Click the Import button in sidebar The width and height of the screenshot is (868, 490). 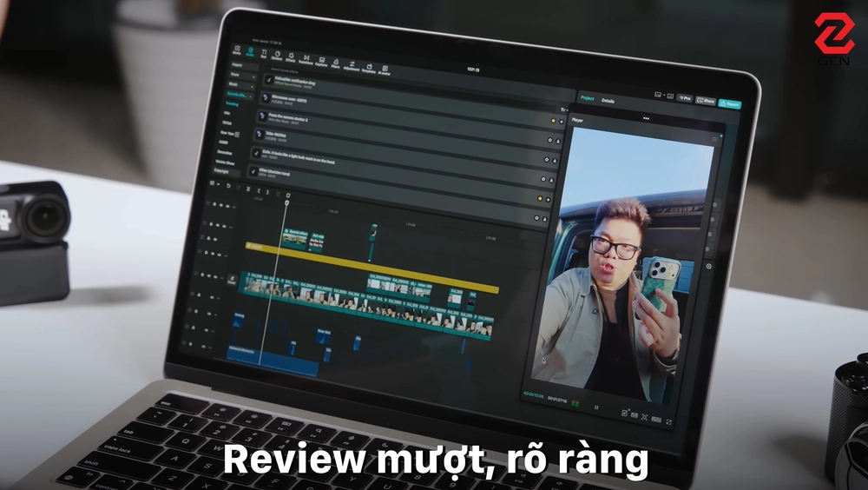coord(243,66)
